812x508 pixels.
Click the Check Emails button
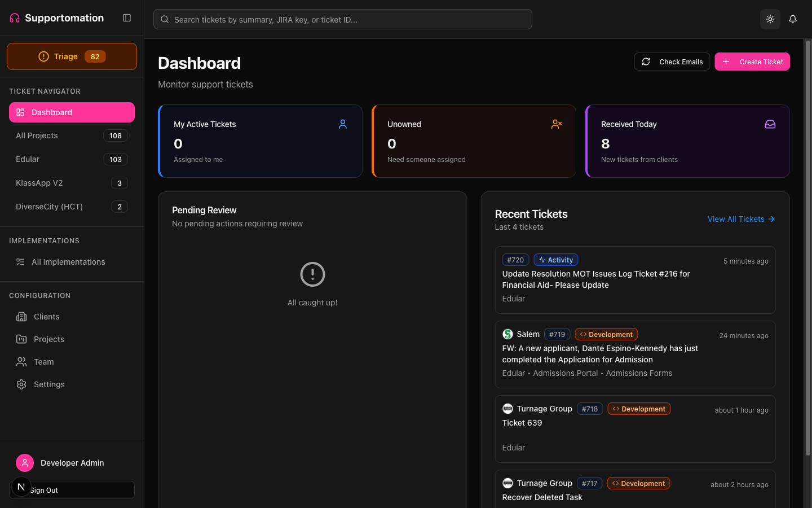[672, 62]
